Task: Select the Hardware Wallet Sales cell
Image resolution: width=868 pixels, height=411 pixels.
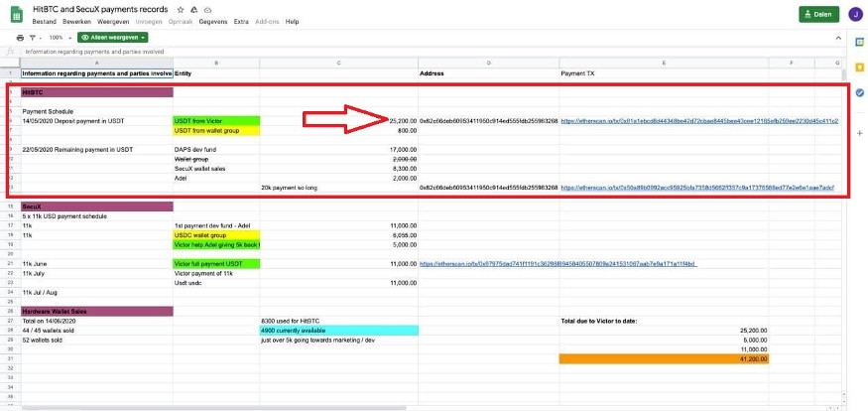Action: point(97,312)
